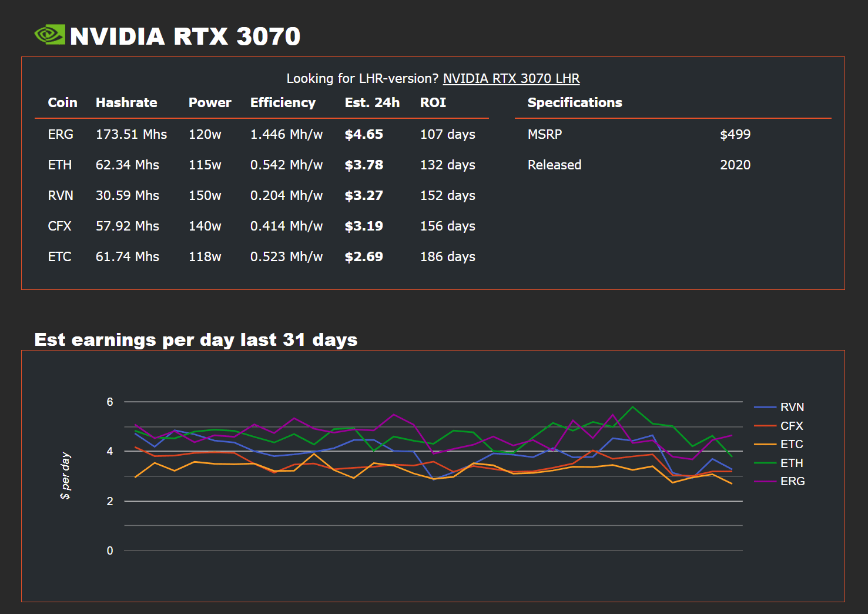The image size is (868, 614).
Task: Select the Efficiency column header
Action: pyautogui.click(x=283, y=103)
